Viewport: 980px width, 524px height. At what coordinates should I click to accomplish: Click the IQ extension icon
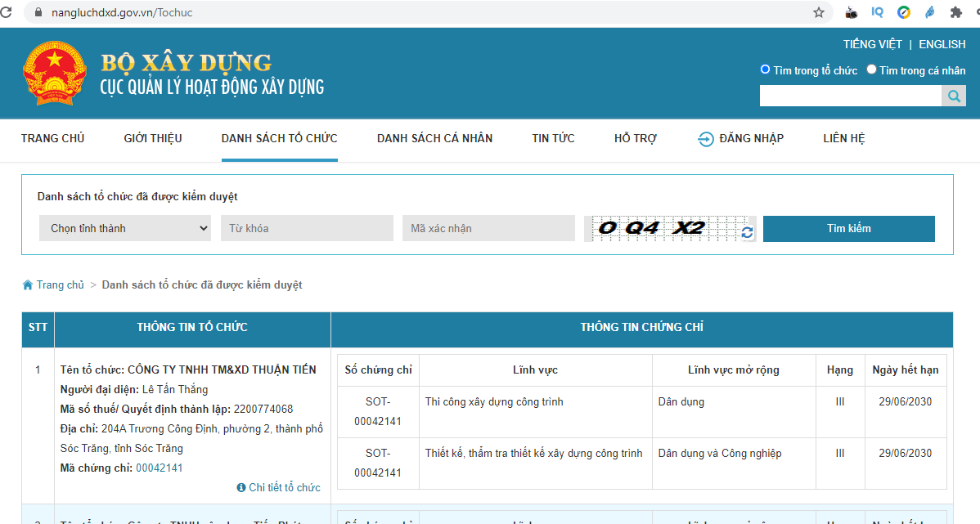point(878,12)
